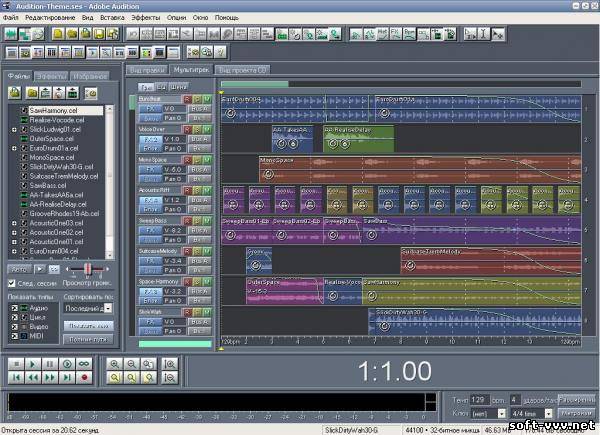The height and width of the screenshot is (435, 600).
Task: Solo the MonoSpace track with S
Action: point(197,160)
